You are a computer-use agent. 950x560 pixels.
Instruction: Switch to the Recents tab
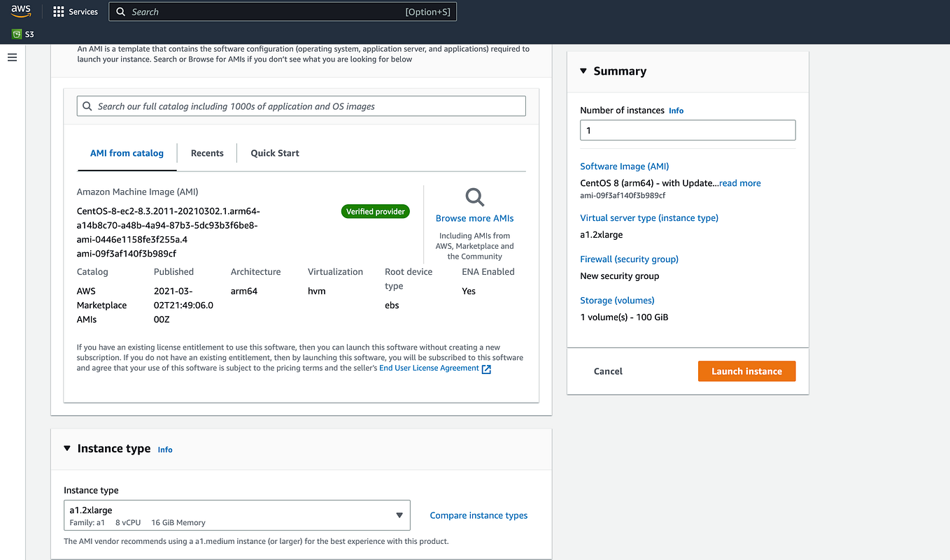click(x=206, y=152)
